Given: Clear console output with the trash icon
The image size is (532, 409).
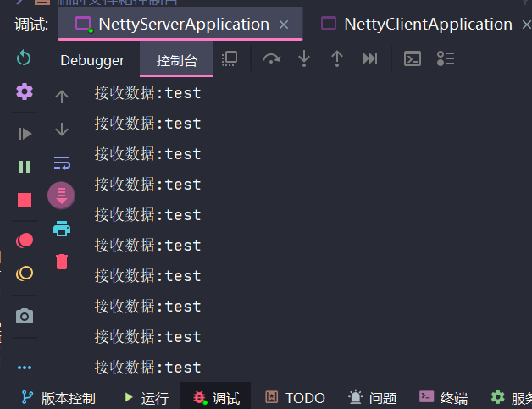Looking at the screenshot, I should (x=62, y=262).
